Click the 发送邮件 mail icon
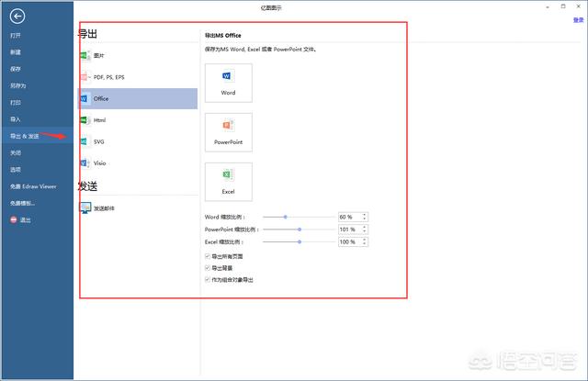Screen dimensions: 588x381 click(x=85, y=207)
